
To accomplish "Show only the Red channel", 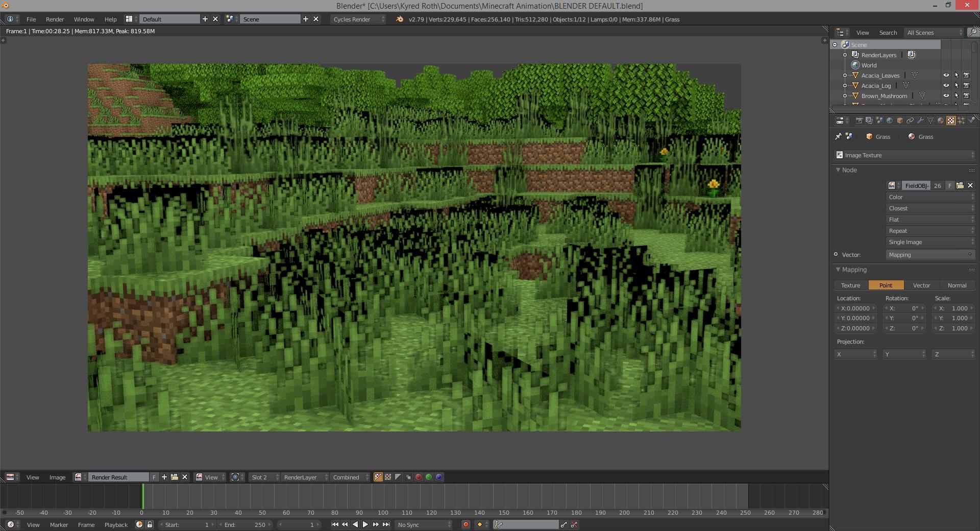I will (419, 477).
